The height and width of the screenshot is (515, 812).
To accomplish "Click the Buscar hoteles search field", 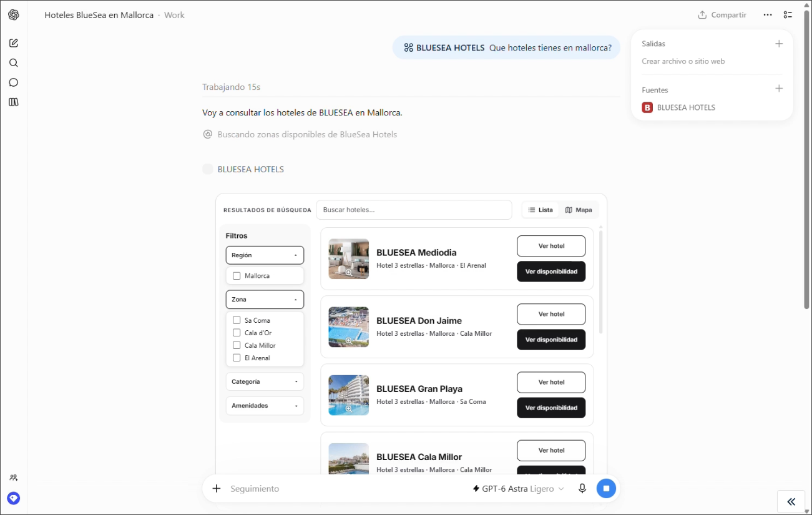I will [414, 210].
